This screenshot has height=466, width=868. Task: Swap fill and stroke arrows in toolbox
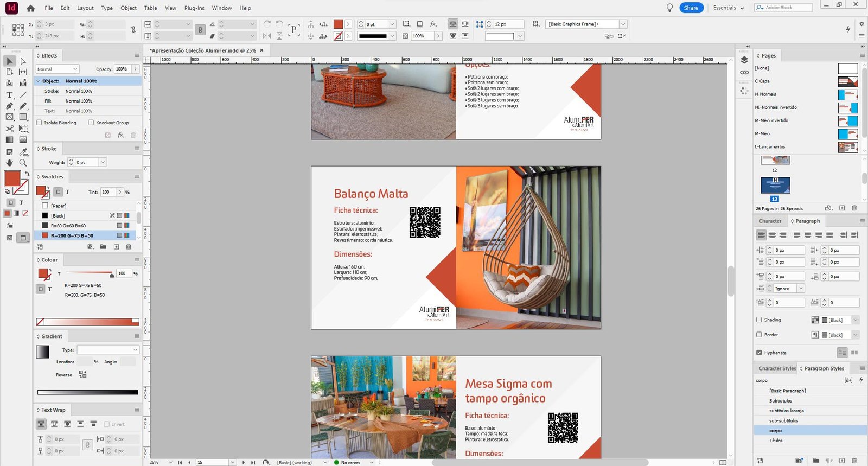(27, 174)
